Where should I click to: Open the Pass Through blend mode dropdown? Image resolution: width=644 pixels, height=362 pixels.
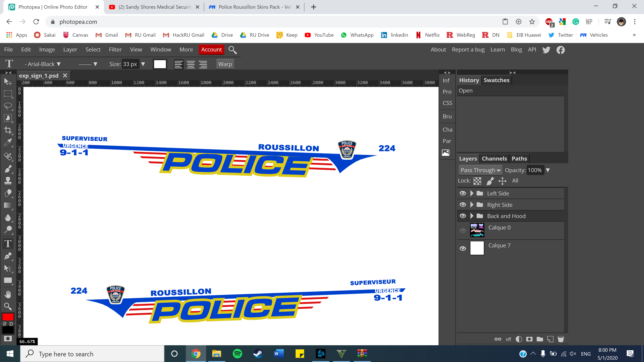point(480,170)
